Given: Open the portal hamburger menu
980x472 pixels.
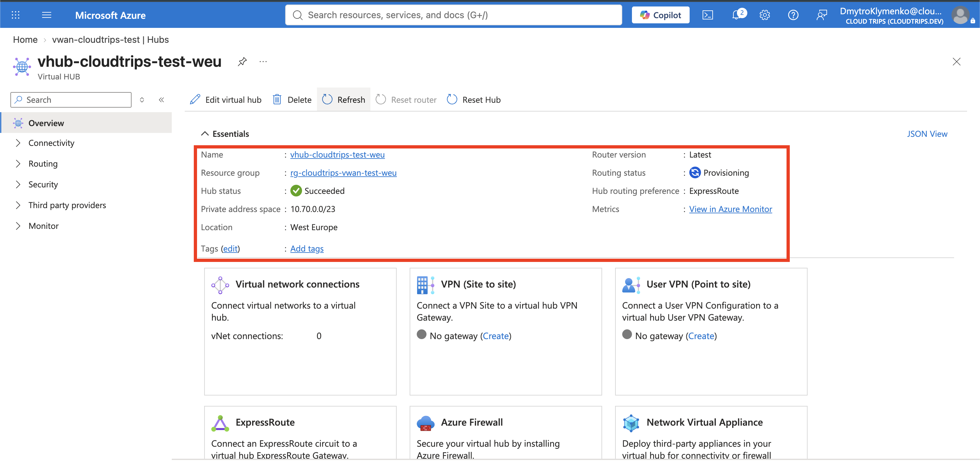Looking at the screenshot, I should pos(46,15).
